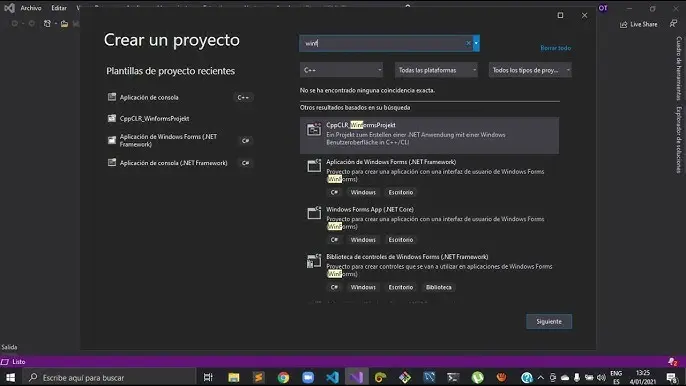This screenshot has height=386, width=686.
Task: Click the template search input field
Action: [383, 43]
